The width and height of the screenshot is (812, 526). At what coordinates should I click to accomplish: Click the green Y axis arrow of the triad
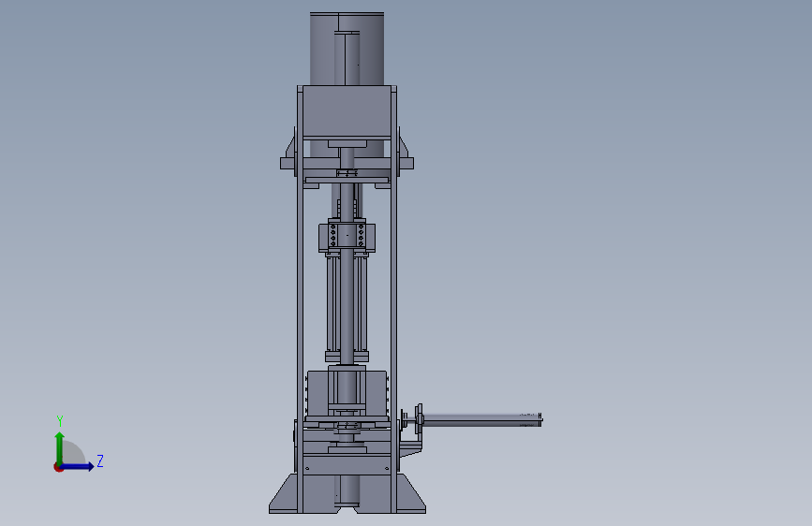(60, 448)
